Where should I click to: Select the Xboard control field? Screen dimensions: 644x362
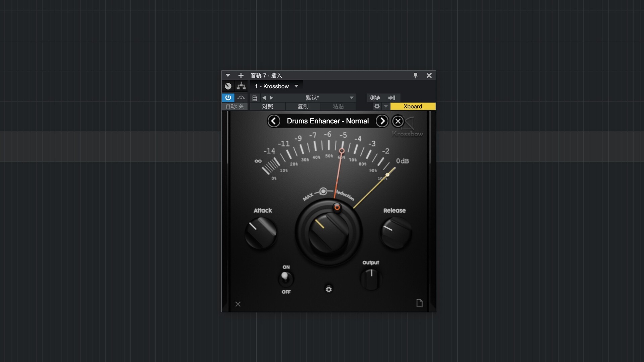point(413,106)
